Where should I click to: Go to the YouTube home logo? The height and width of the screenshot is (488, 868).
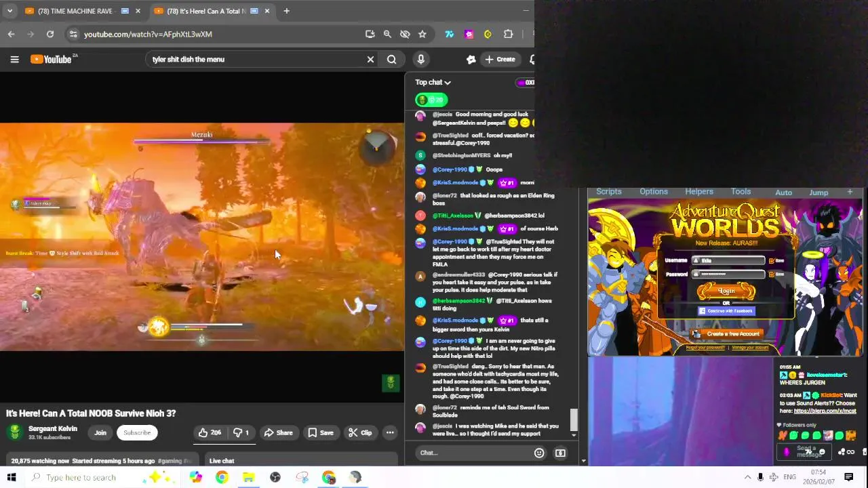pos(51,60)
